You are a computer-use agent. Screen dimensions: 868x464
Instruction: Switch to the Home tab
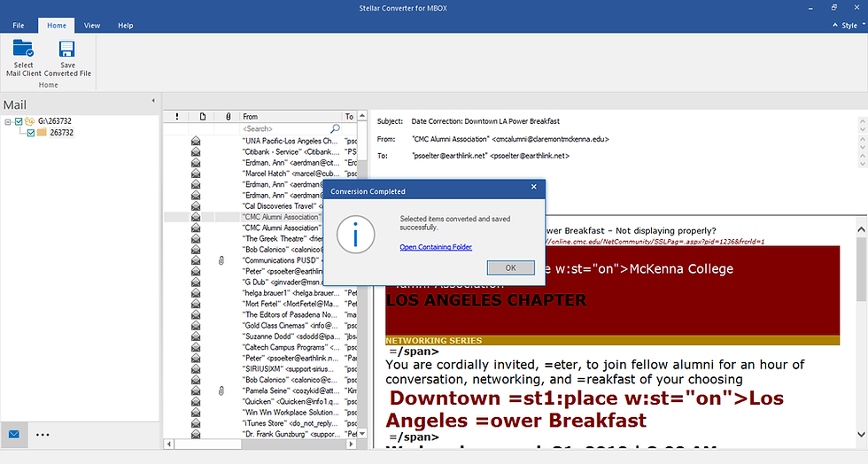(57, 26)
